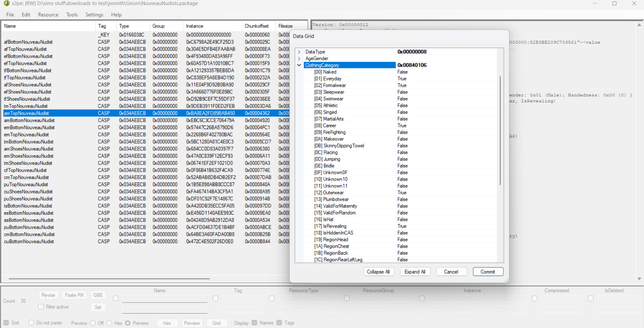Toggle the Names display checkbox
The image size is (644, 328).
[255, 323]
